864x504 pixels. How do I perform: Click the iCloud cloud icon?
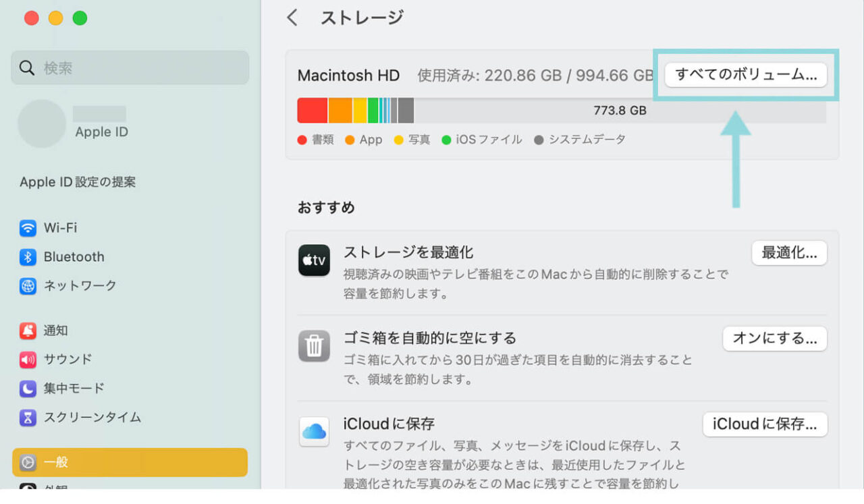pyautogui.click(x=314, y=431)
